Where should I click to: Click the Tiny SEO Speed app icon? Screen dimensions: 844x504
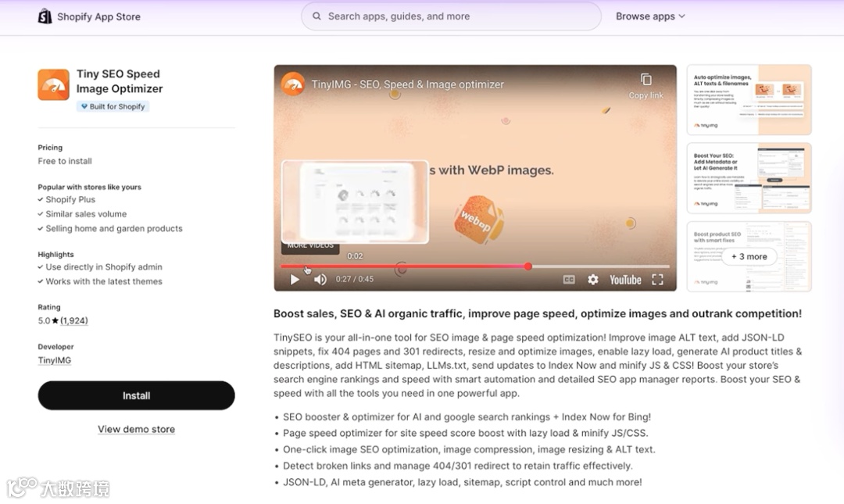[53, 84]
